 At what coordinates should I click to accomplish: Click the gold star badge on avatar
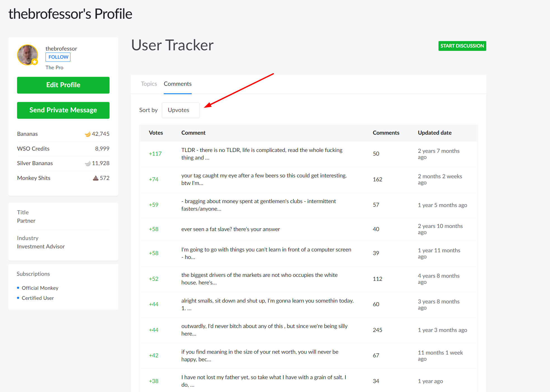[35, 62]
